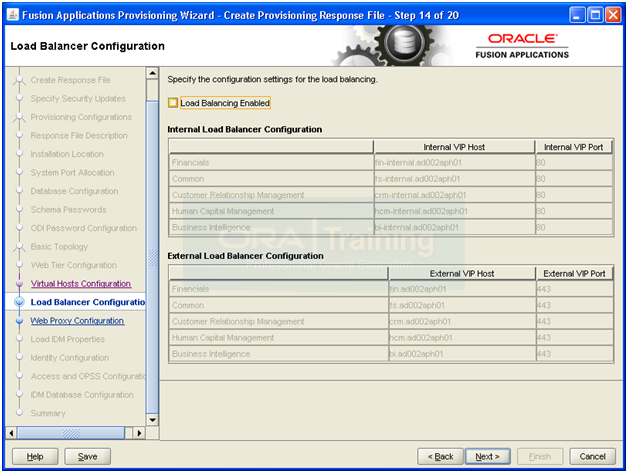Screen dimensions: 628x473
Task: Click the fs-internal.ad002aph01 host field
Action: pos(454,179)
